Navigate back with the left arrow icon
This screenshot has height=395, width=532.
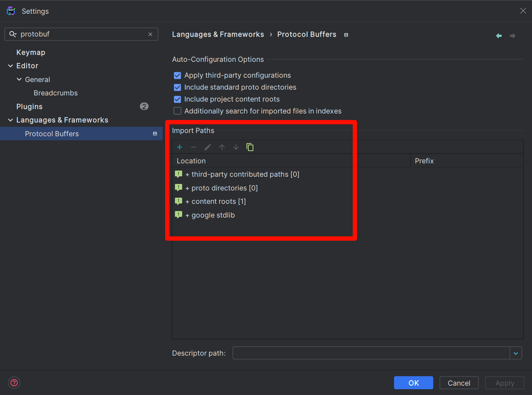tap(499, 36)
